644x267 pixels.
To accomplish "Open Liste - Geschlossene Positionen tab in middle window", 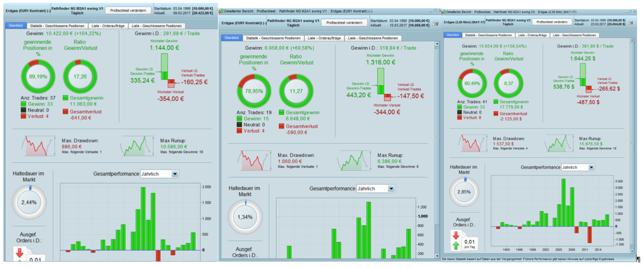I will point(373,38).
